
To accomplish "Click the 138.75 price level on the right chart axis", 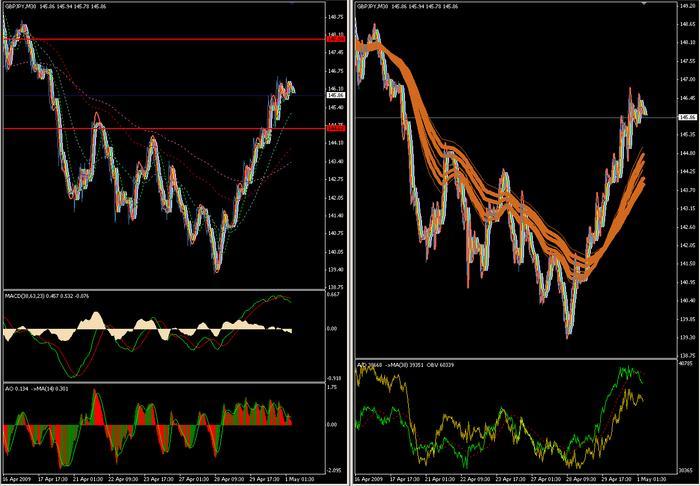I will [x=687, y=356].
